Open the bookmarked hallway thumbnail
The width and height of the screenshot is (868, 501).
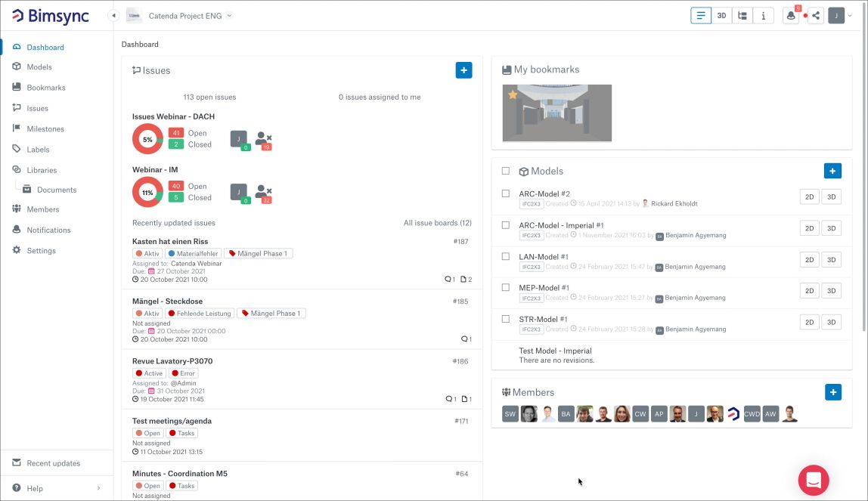click(557, 113)
